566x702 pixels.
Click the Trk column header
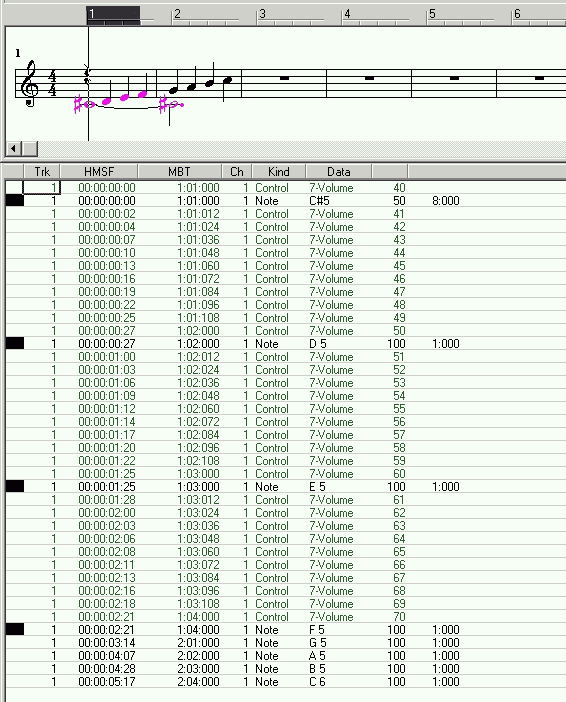[x=42, y=171]
